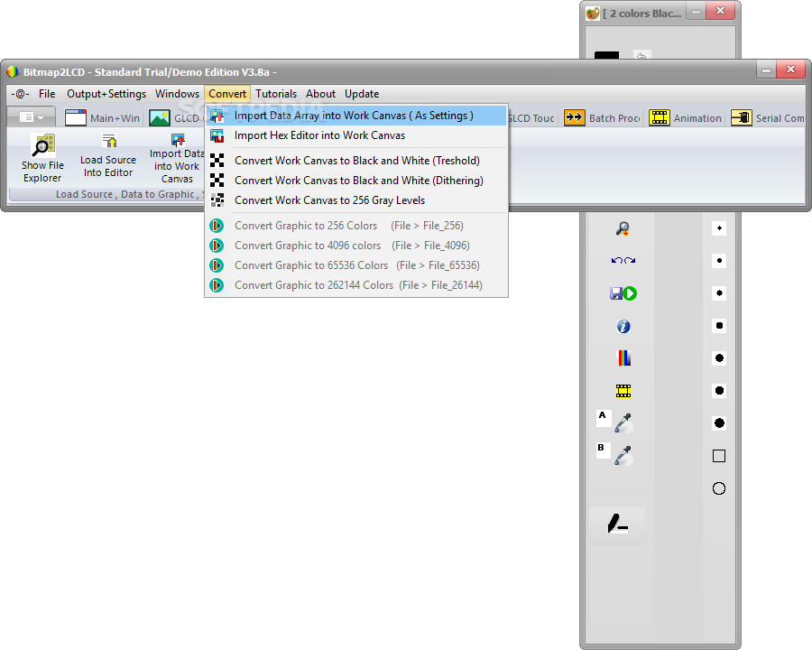The height and width of the screenshot is (650, 812).
Task: Select the fourth brush dot size
Action: pyautogui.click(x=719, y=326)
